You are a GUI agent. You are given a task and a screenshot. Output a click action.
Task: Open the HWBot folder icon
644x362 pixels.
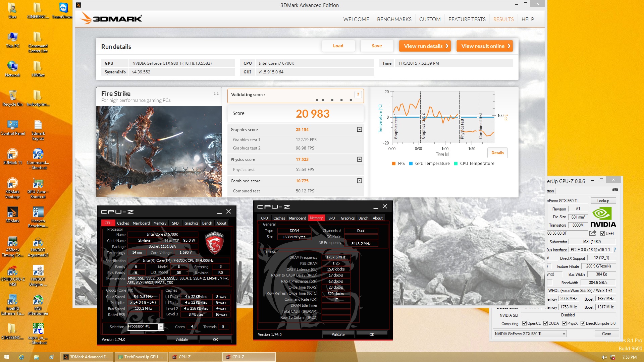[x=38, y=69]
